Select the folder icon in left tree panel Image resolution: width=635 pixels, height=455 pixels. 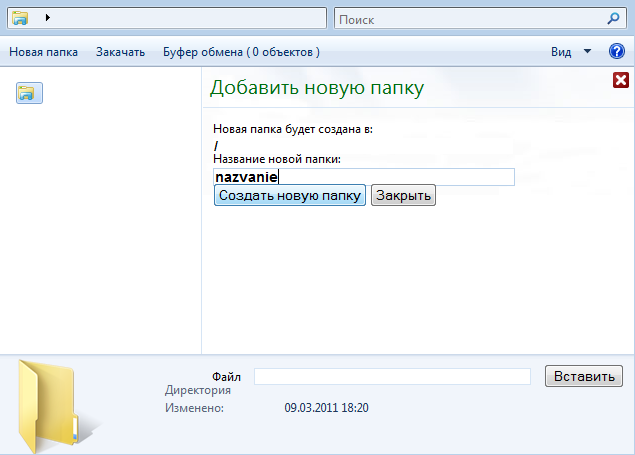click(x=29, y=93)
